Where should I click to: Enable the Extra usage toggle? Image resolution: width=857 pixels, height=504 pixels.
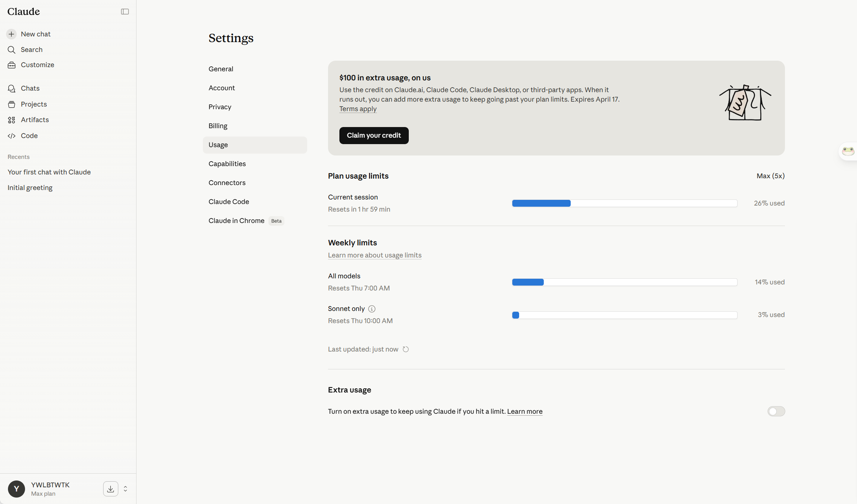(x=776, y=411)
